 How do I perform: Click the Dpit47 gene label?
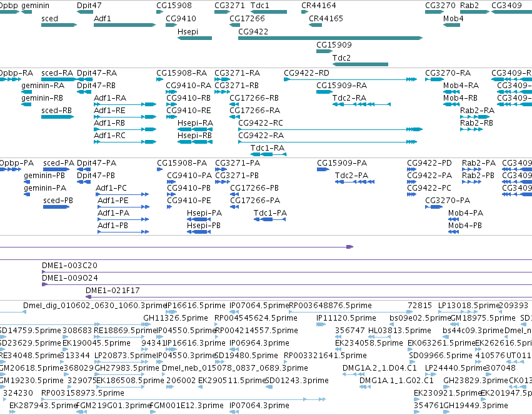point(89,6)
